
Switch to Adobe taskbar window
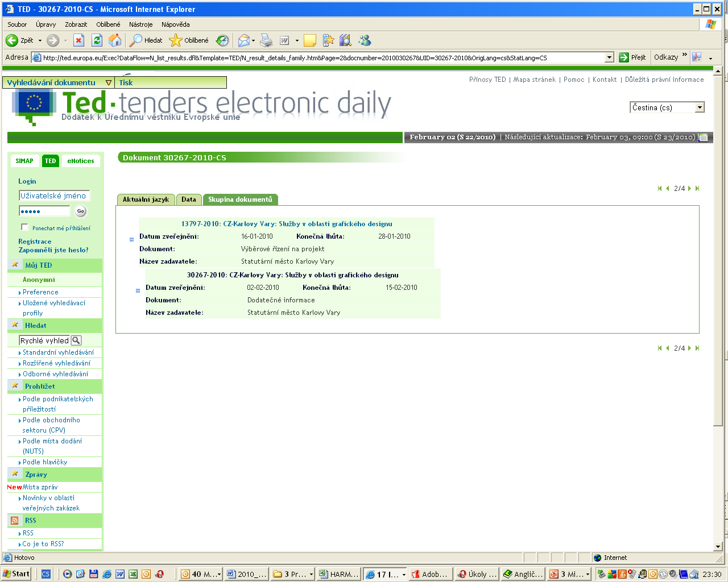(x=430, y=574)
